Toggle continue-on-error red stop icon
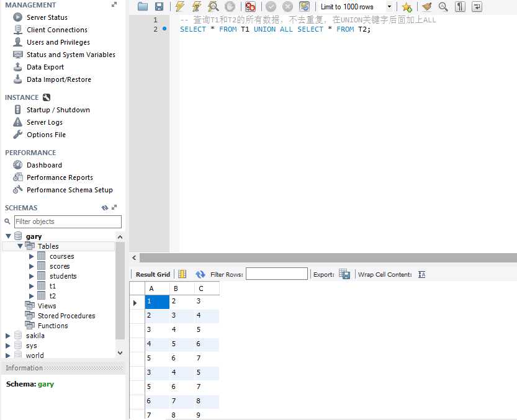The width and height of the screenshot is (517, 420). 250,7
